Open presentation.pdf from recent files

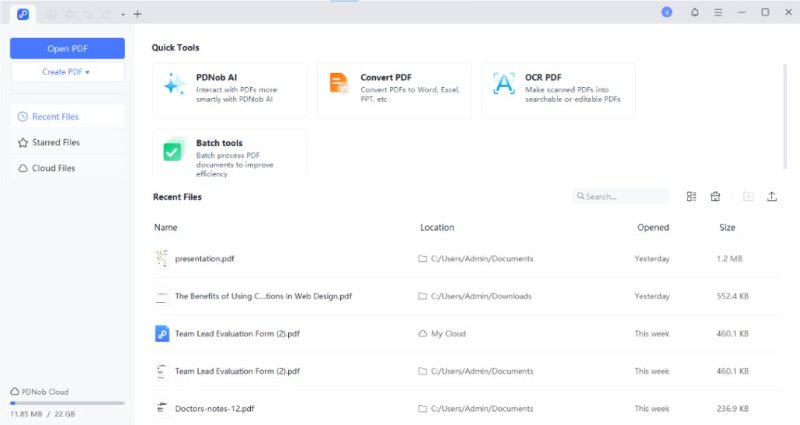tap(207, 259)
